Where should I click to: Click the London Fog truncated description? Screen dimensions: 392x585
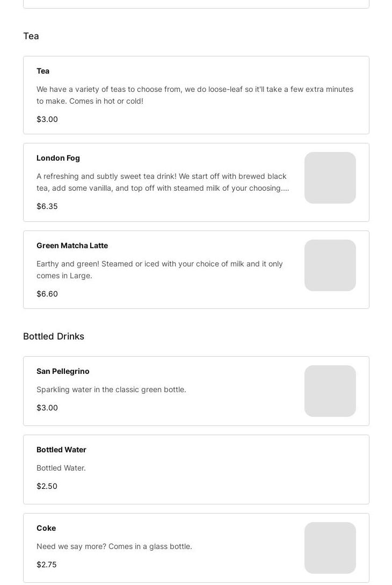tap(163, 182)
